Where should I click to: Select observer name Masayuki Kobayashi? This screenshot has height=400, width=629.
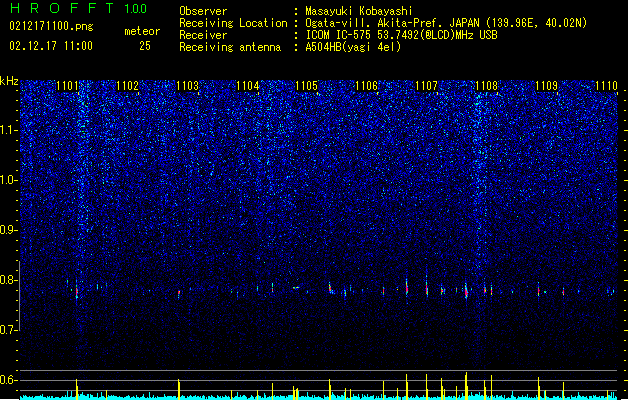tap(359, 11)
